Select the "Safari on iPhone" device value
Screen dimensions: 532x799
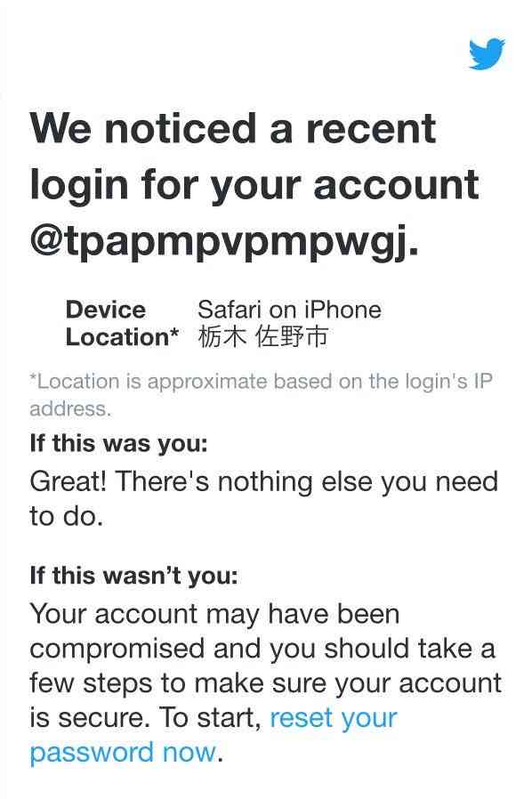point(289,310)
